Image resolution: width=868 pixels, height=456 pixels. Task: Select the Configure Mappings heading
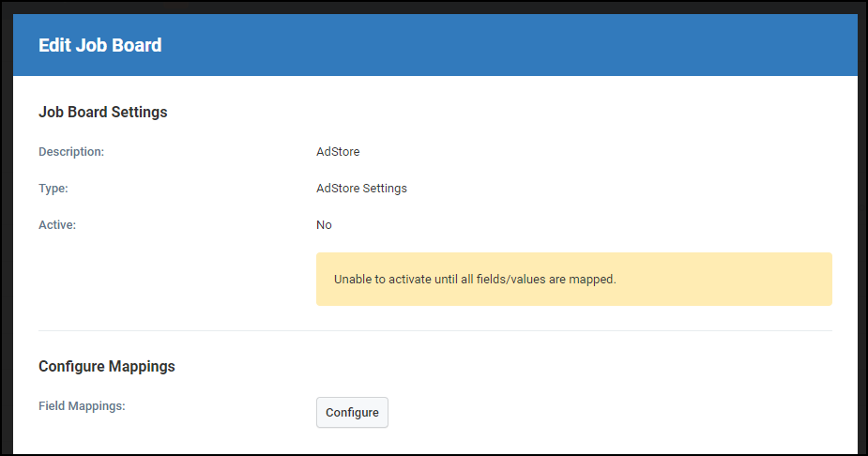click(107, 366)
